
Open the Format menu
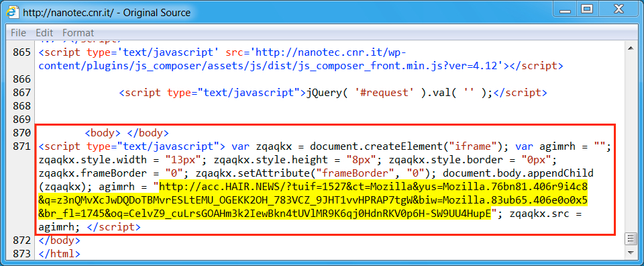pyautogui.click(x=78, y=32)
